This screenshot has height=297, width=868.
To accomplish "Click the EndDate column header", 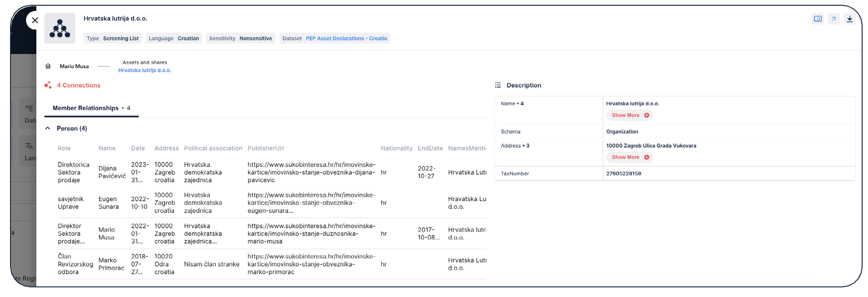I will pyautogui.click(x=430, y=148).
